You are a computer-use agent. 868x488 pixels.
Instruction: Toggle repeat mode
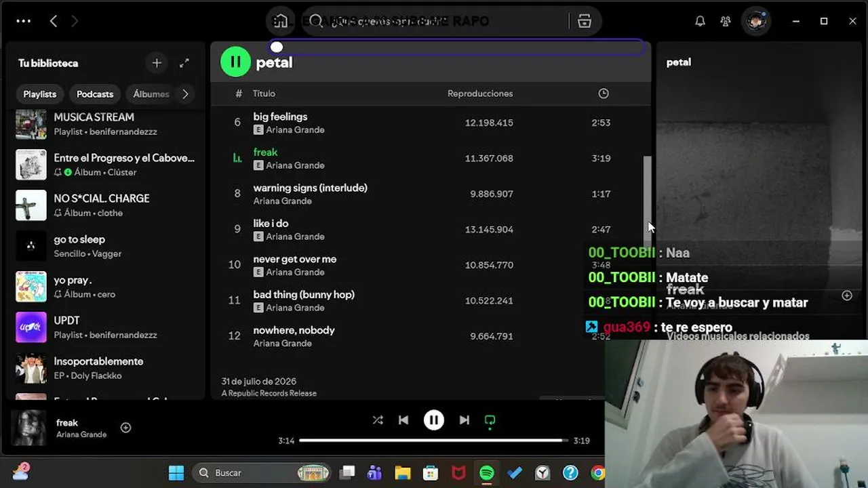(490, 421)
